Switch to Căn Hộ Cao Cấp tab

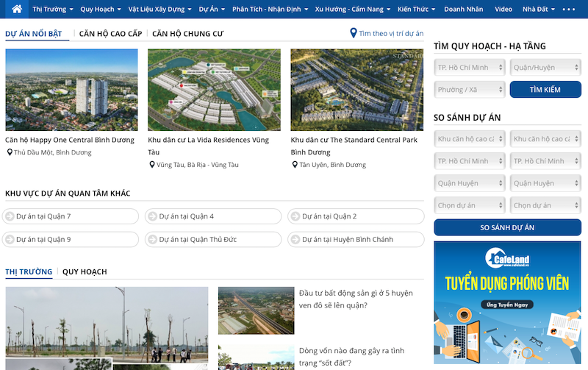point(111,34)
